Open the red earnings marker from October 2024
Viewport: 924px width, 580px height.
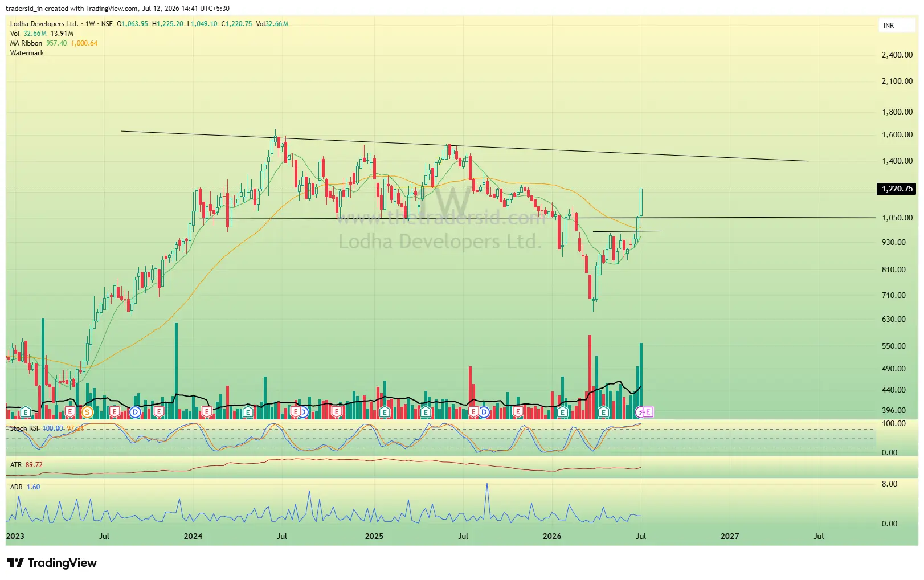(336, 411)
